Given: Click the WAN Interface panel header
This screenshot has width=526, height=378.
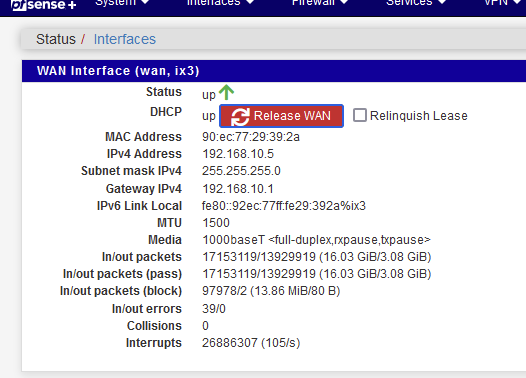Looking at the screenshot, I should point(274,71).
